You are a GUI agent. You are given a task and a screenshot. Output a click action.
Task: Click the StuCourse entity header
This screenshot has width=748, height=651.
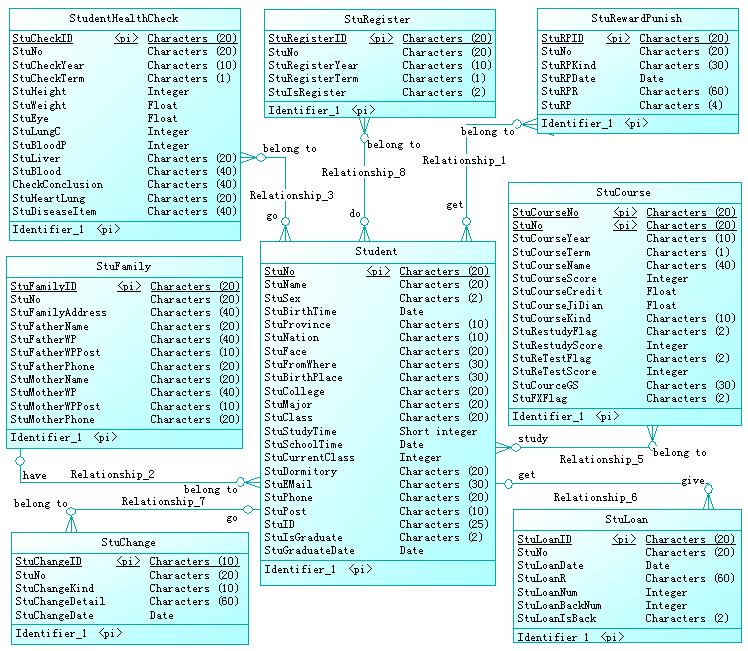click(x=623, y=192)
